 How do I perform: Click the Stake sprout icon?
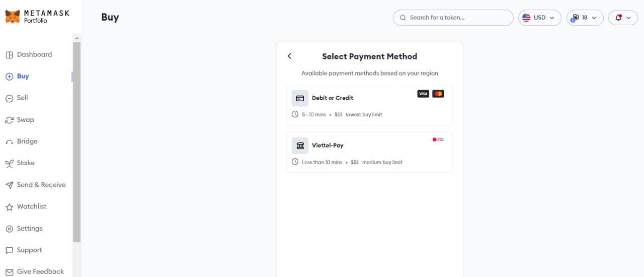tap(9, 163)
